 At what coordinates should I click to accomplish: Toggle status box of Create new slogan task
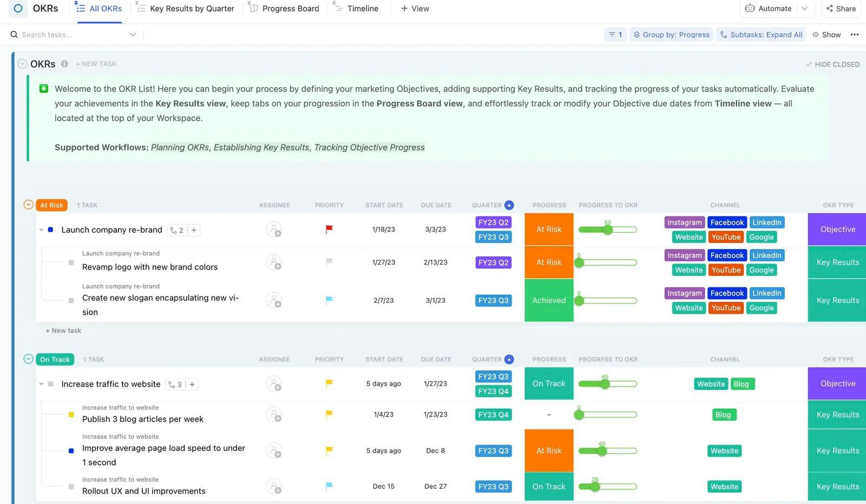[71, 301]
